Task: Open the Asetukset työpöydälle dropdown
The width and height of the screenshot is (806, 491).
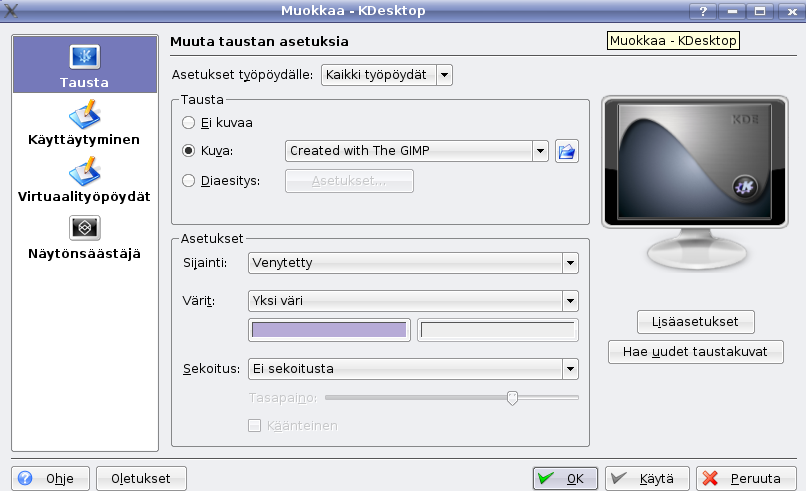Action: coord(386,75)
